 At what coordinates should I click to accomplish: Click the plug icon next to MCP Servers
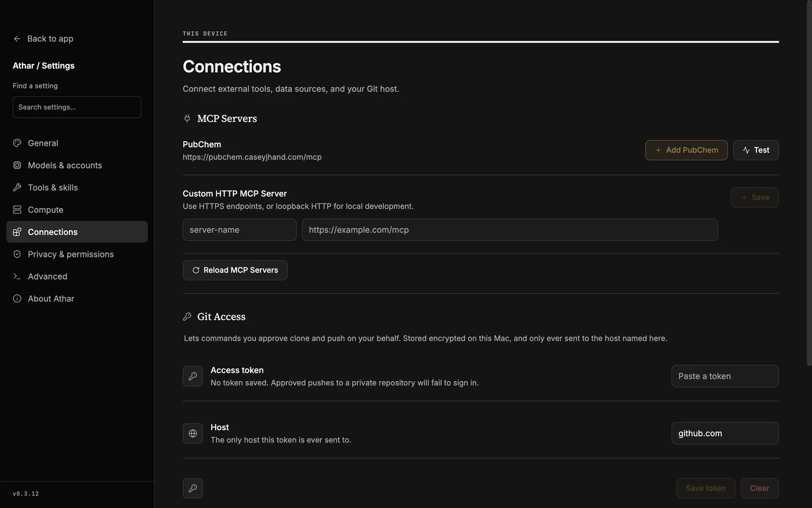pos(187,118)
